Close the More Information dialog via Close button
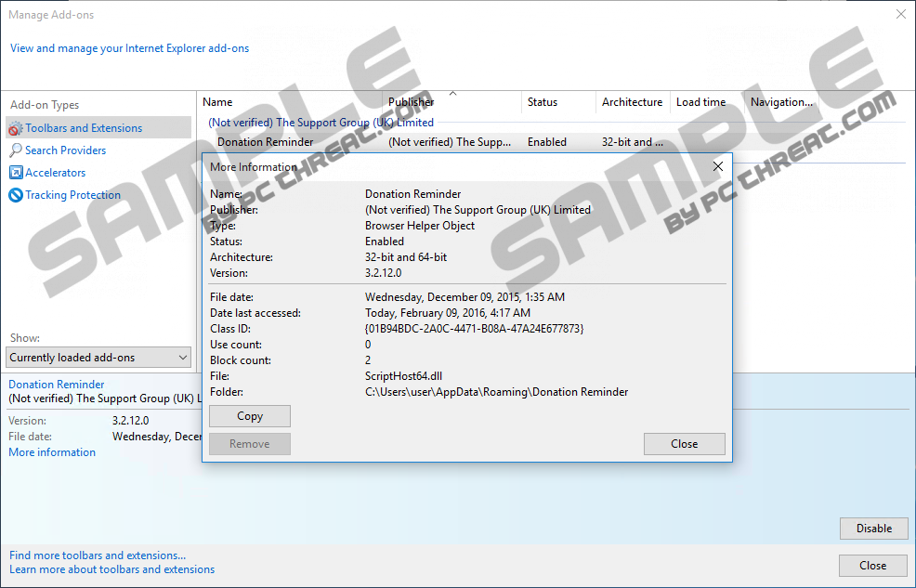This screenshot has width=916, height=588. tap(684, 444)
